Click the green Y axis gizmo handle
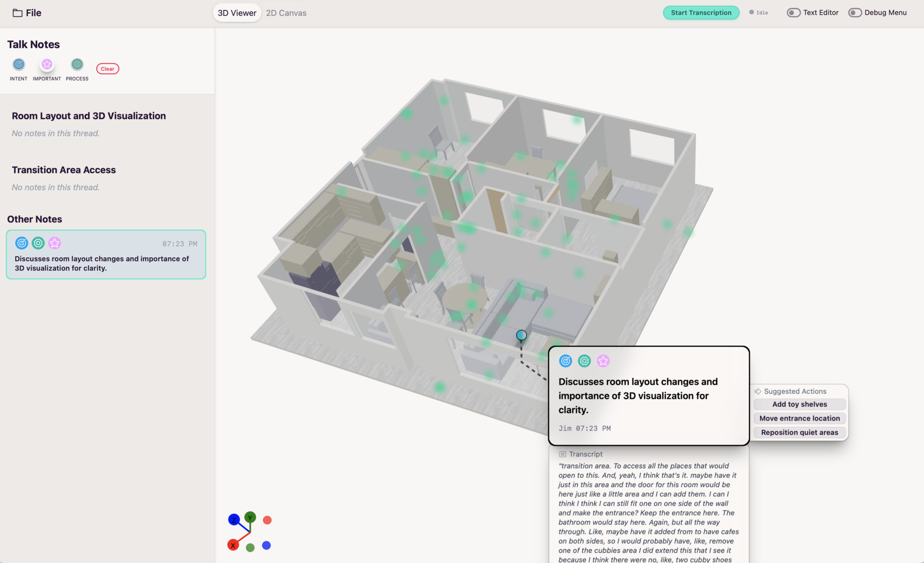The height and width of the screenshot is (563, 924). (250, 518)
